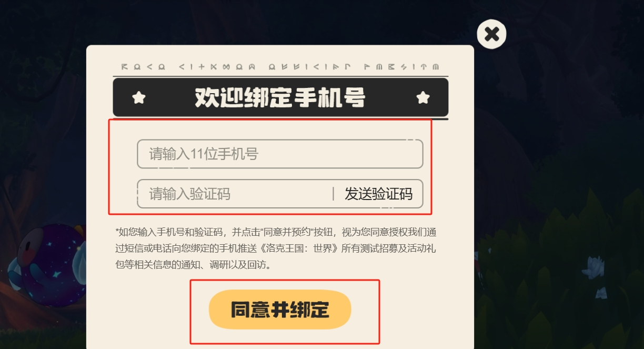Viewport: 644px width, 349px height.
Task: Click the right star in title banner
Action: pyautogui.click(x=423, y=97)
